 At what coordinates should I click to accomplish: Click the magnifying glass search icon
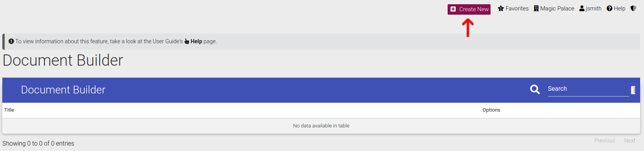(535, 89)
